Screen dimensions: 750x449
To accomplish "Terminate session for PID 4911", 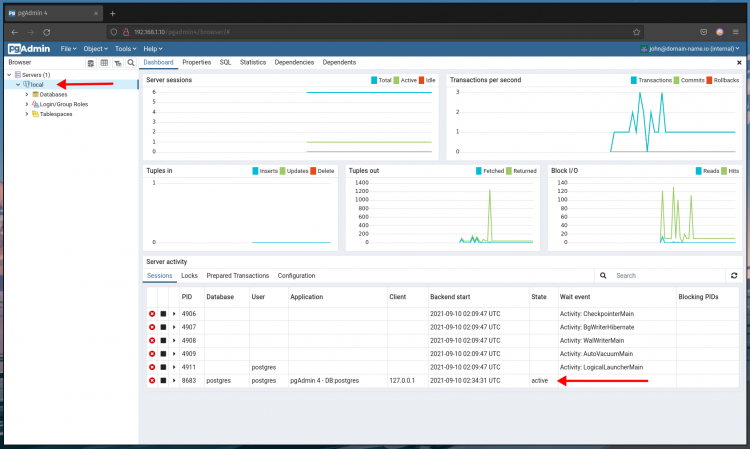I will (x=152, y=367).
